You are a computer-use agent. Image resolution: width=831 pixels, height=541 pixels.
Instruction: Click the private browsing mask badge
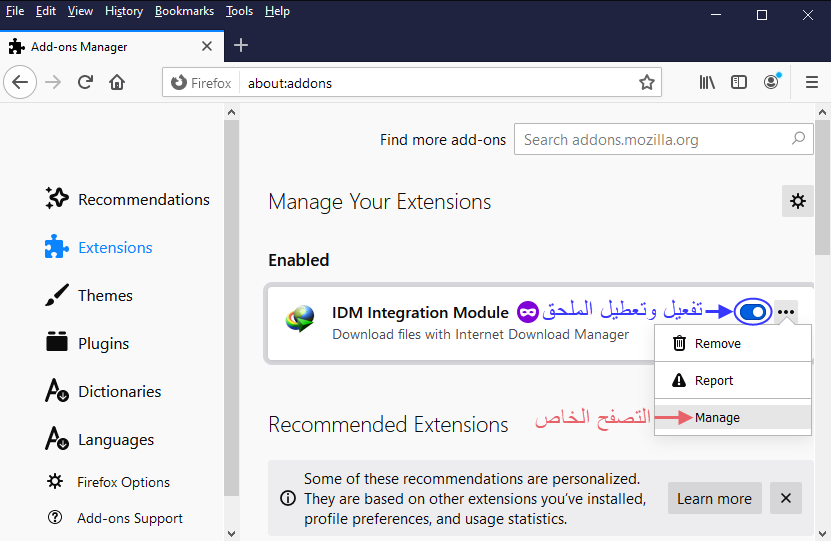[528, 312]
